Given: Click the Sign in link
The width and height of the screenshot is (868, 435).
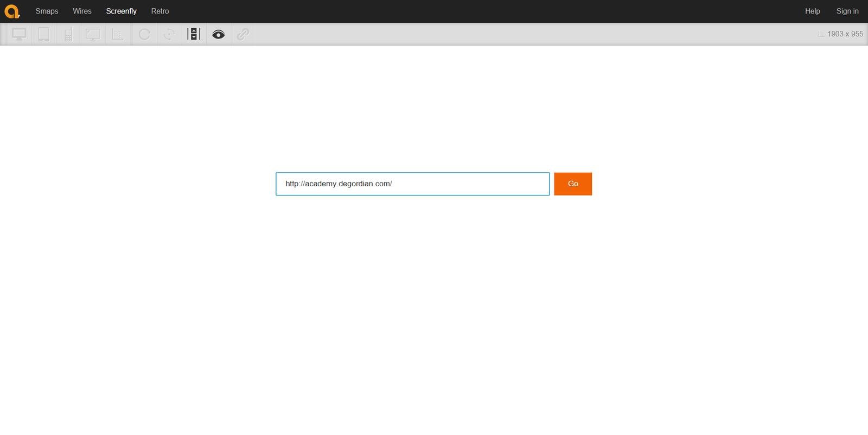Looking at the screenshot, I should click(x=847, y=11).
